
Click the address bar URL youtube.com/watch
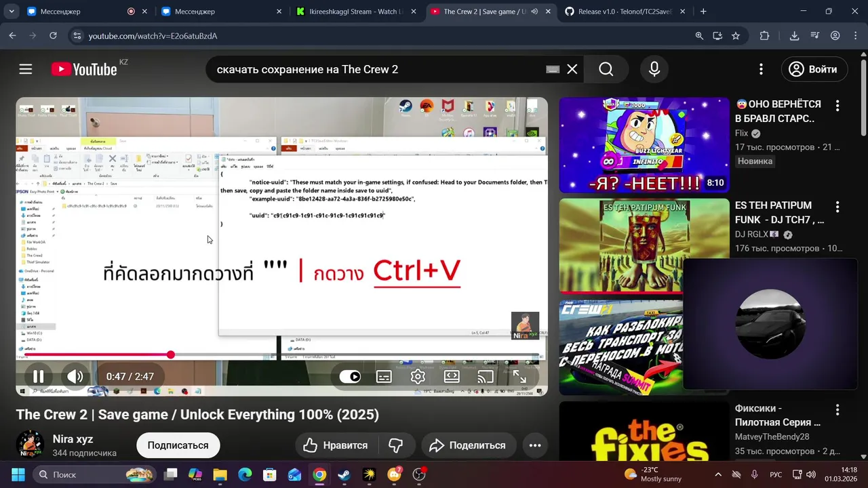(153, 36)
